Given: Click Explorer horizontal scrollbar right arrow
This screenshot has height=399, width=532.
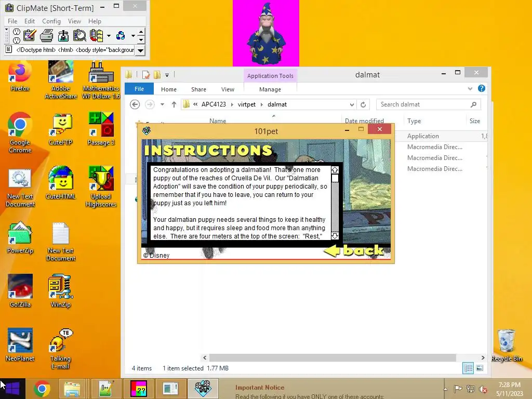Looking at the screenshot, I should (x=483, y=357).
